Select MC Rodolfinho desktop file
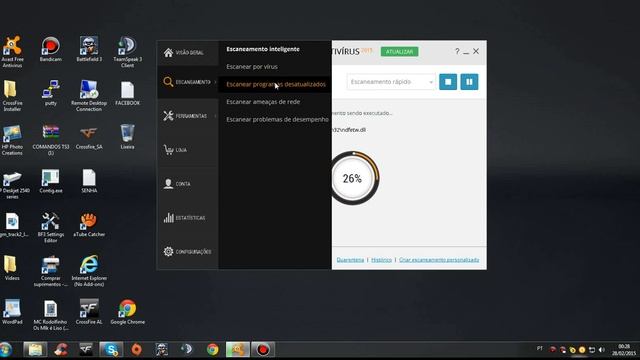640x360 pixels. point(51,315)
